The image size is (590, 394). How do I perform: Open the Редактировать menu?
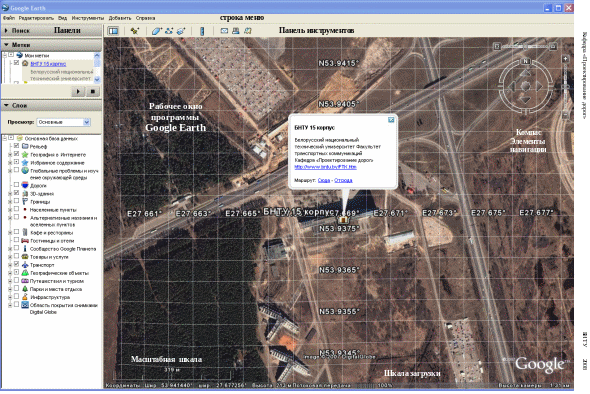coord(36,18)
